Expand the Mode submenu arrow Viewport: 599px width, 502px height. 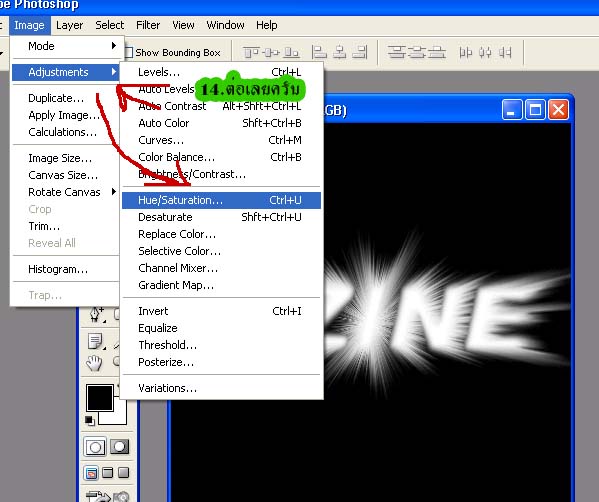pos(113,46)
